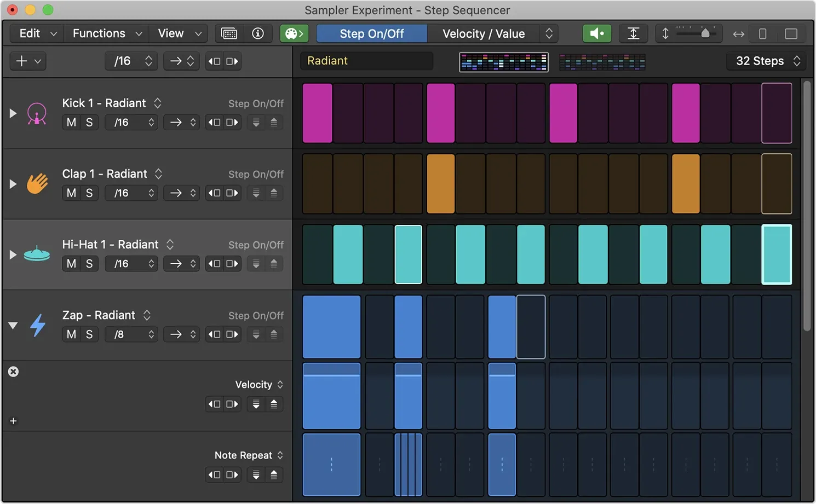Mute the Clap 1 row
This screenshot has height=504, width=816.
click(x=71, y=193)
